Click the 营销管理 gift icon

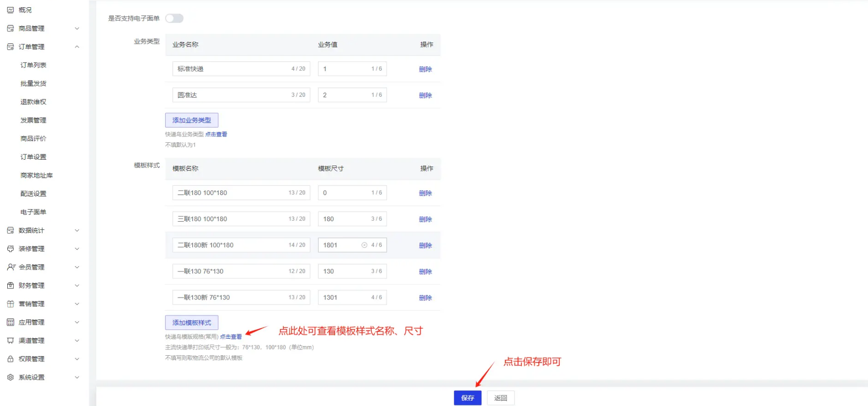point(10,304)
